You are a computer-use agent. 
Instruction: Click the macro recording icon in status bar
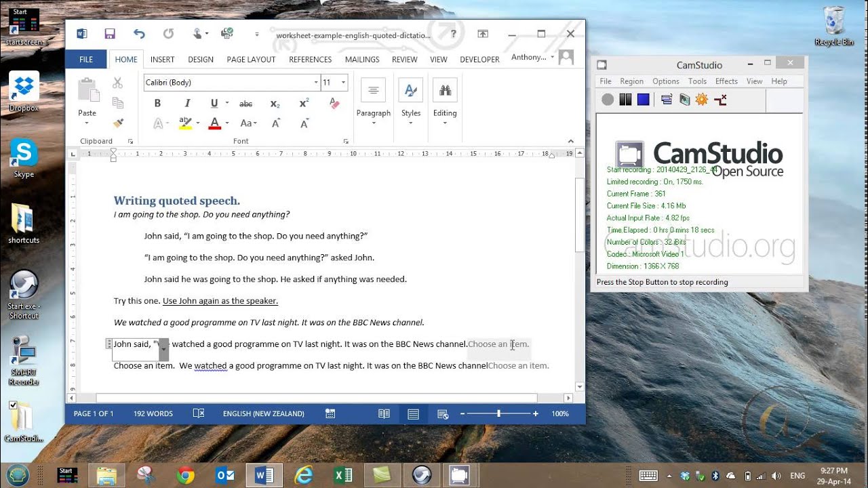(x=330, y=413)
